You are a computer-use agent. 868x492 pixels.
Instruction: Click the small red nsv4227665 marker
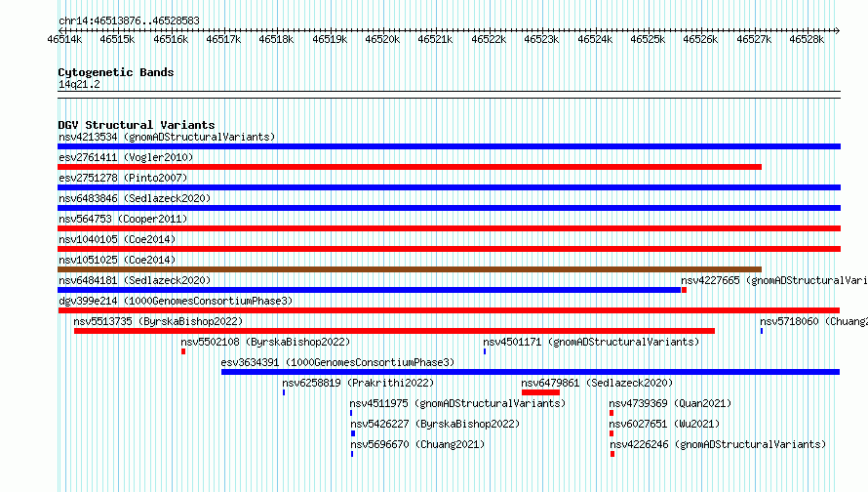(685, 290)
